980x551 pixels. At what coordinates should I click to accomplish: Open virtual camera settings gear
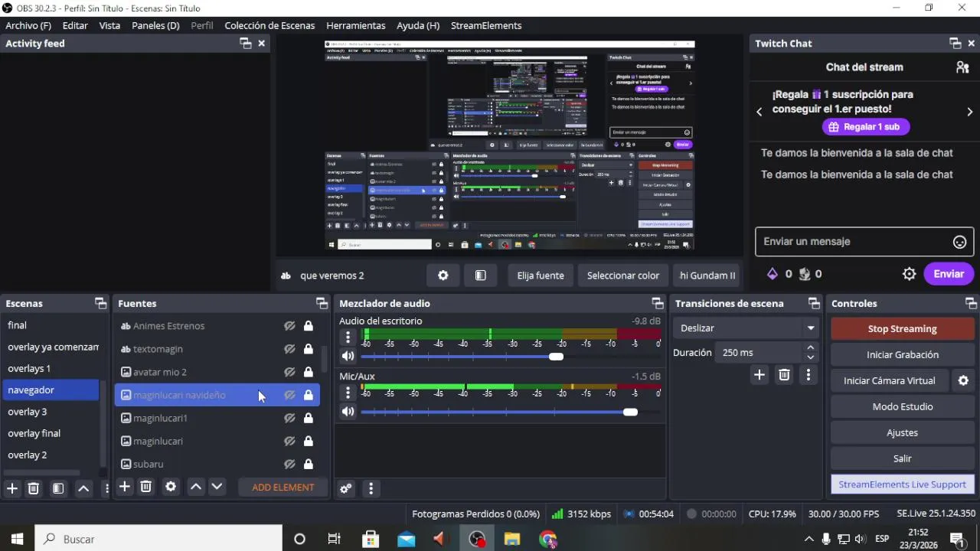point(963,380)
